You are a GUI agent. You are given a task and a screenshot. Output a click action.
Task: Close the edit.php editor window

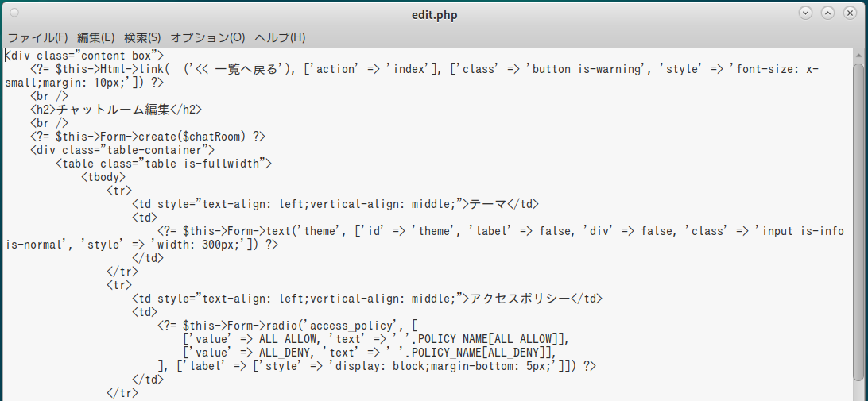[x=850, y=13]
